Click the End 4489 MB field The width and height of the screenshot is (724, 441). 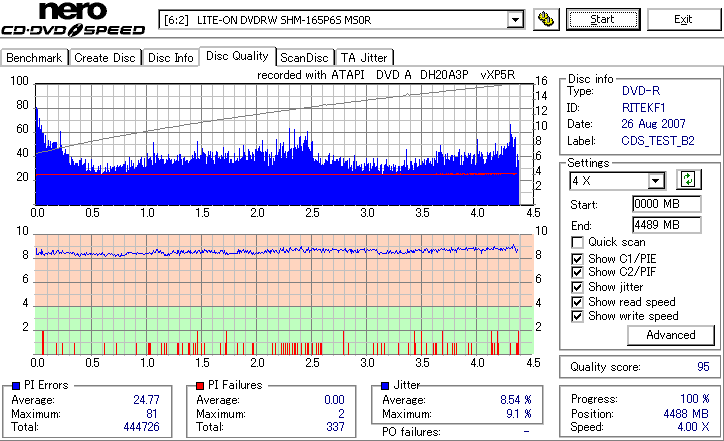666,225
